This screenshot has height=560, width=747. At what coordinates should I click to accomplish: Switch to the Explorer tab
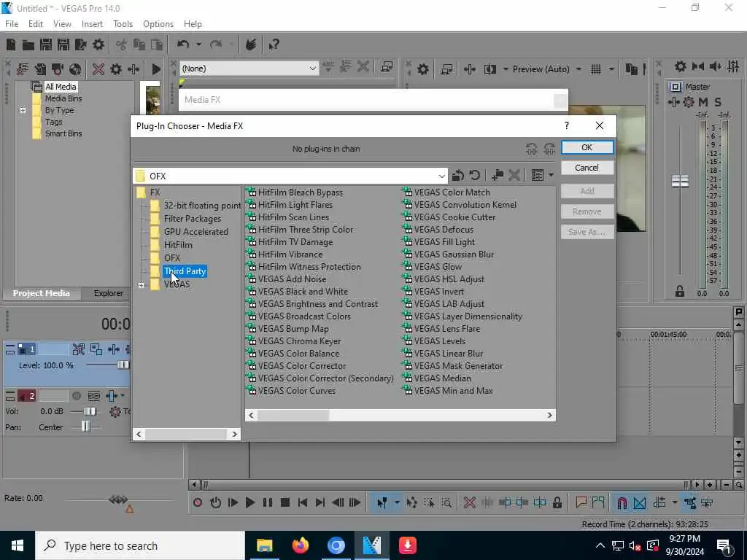108,293
